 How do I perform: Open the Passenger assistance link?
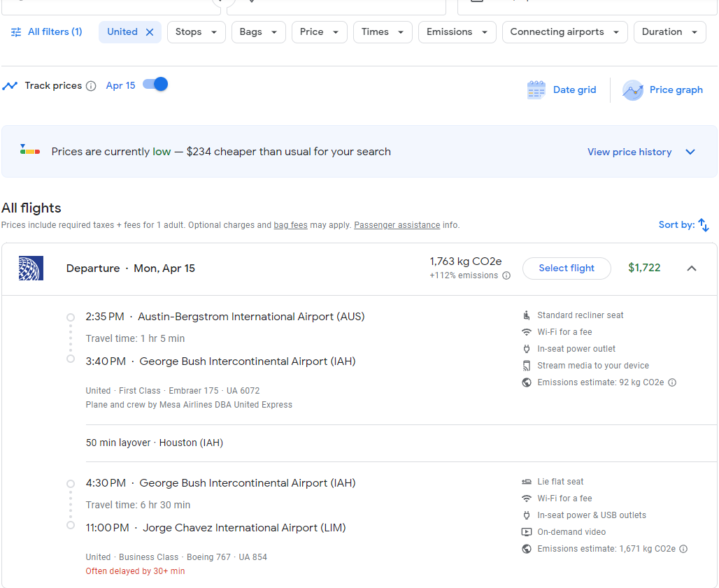coord(397,225)
